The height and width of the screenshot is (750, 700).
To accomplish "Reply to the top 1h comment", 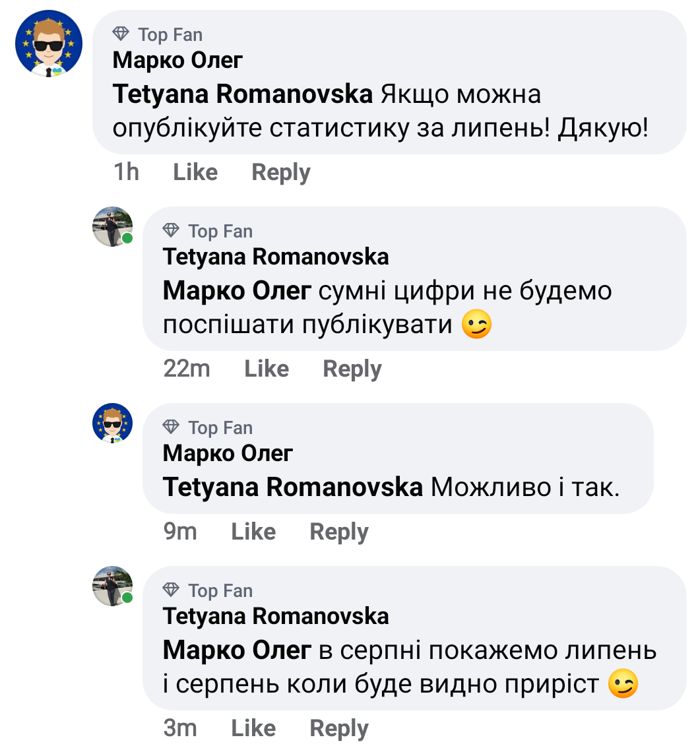I will click(281, 173).
